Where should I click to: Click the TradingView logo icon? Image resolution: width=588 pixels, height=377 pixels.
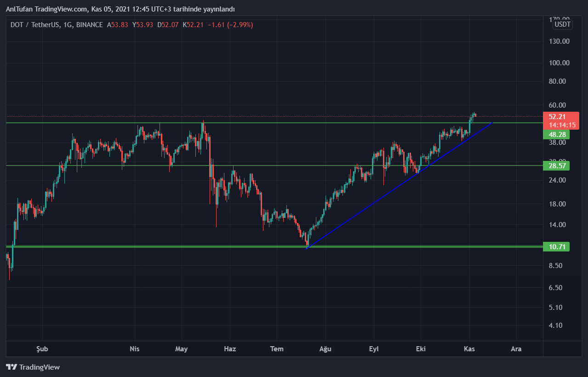coord(11,367)
